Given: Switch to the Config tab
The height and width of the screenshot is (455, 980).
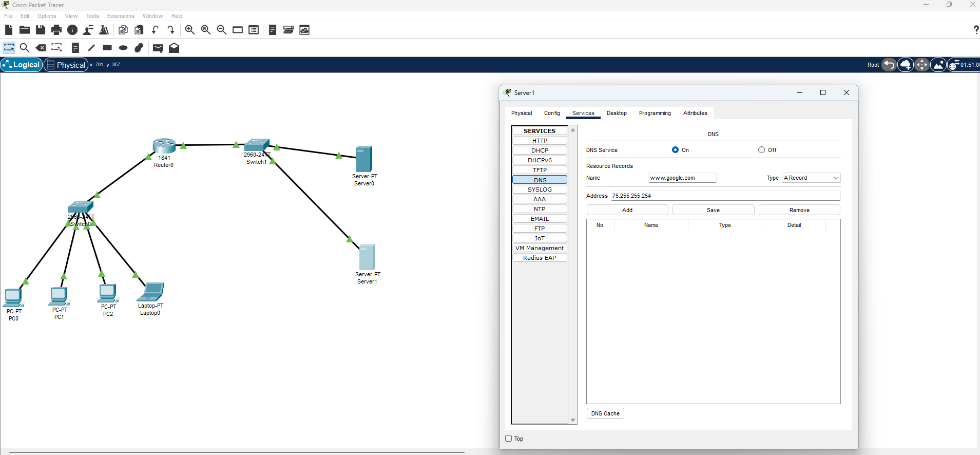Looking at the screenshot, I should pos(552,113).
